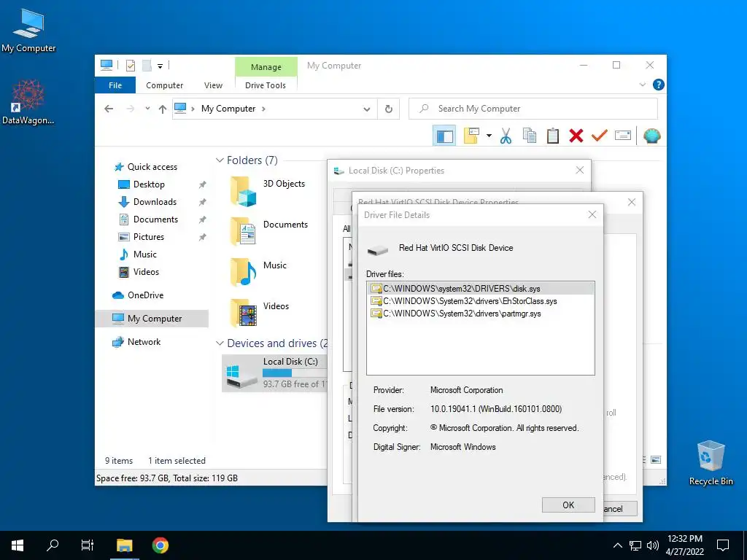This screenshot has height=560, width=747.
Task: Click the Cut scissors icon
Action: [506, 136]
